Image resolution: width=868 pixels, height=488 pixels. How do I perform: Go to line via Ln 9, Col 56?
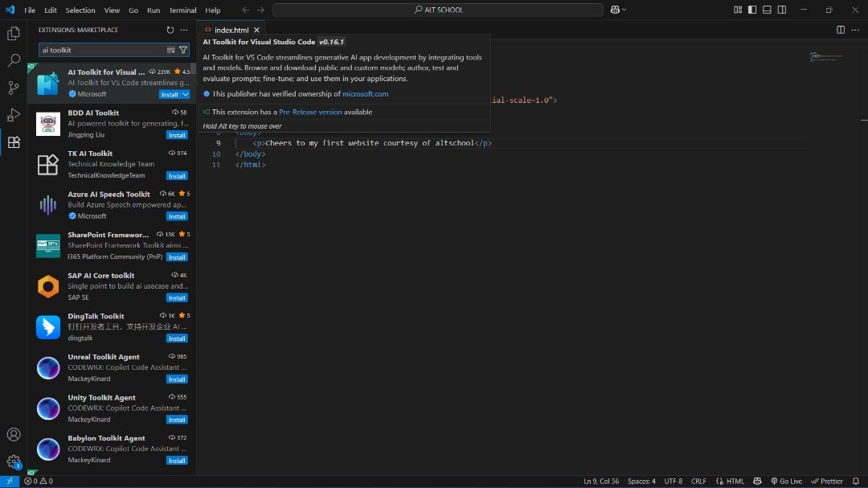tap(601, 482)
